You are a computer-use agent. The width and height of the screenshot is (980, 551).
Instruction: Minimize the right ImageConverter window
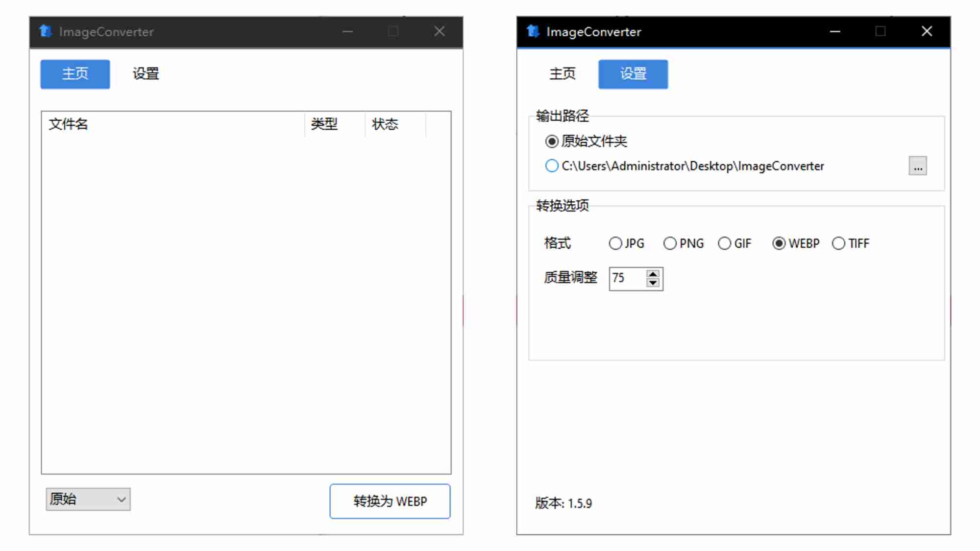[835, 31]
